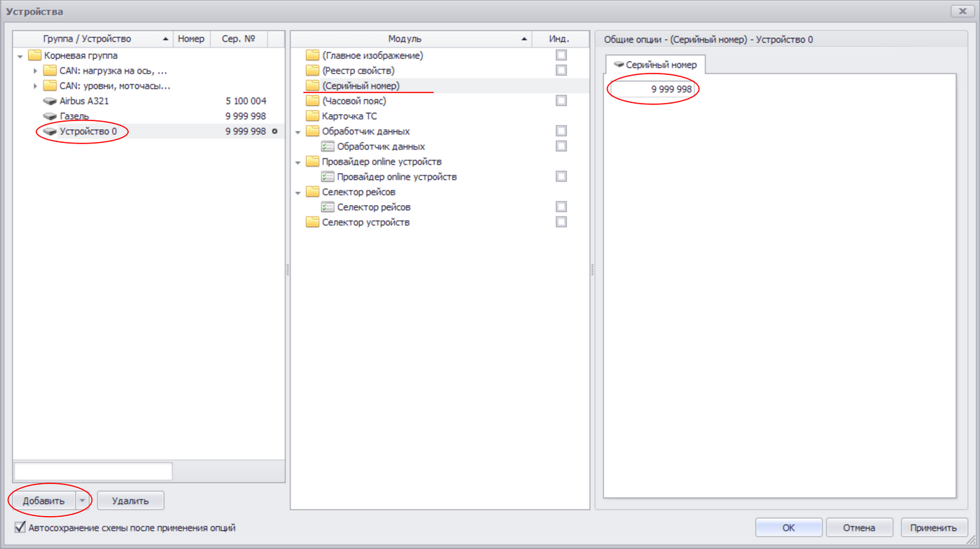Toggle Инд. checkbox for the Селектор рейсов child row
The image size is (980, 549).
(561, 207)
